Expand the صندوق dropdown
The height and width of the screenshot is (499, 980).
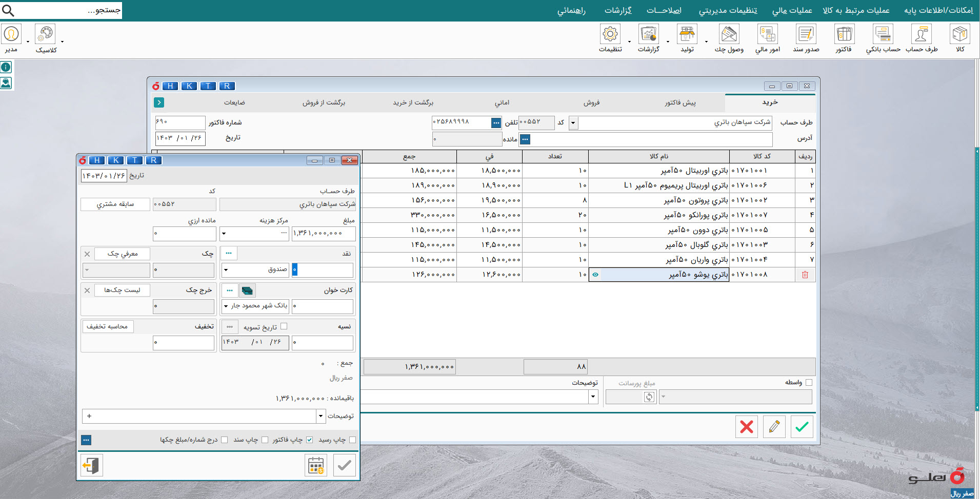tap(226, 269)
